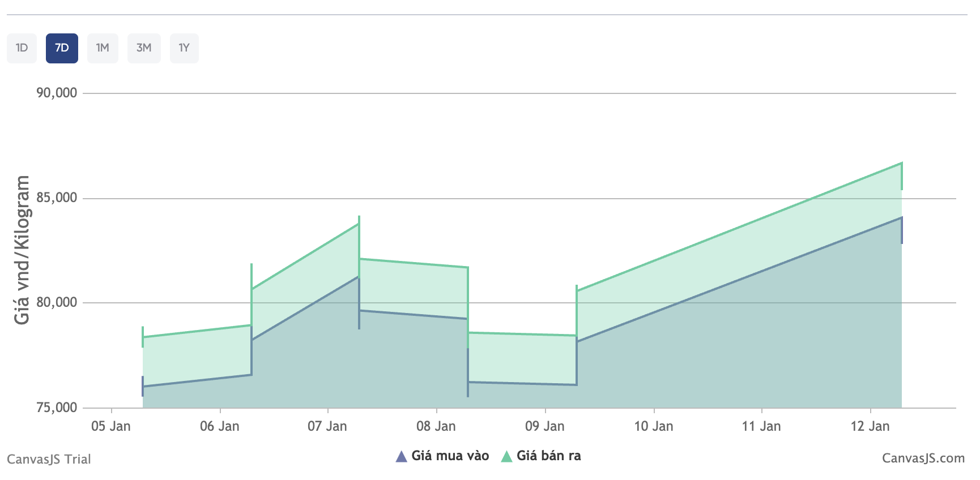The image size is (980, 480).
Task: Click the 90,000 y-axis label
Action: (x=57, y=93)
